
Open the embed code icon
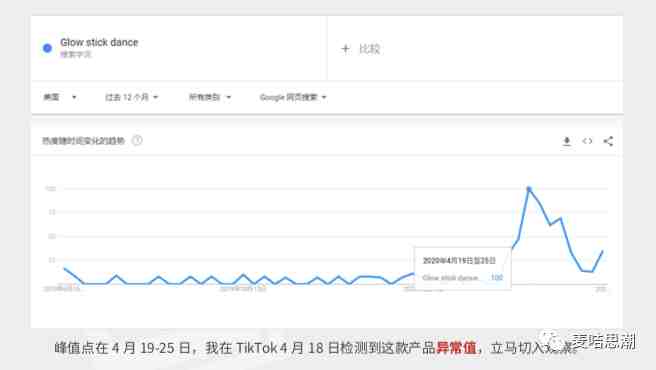(x=587, y=141)
